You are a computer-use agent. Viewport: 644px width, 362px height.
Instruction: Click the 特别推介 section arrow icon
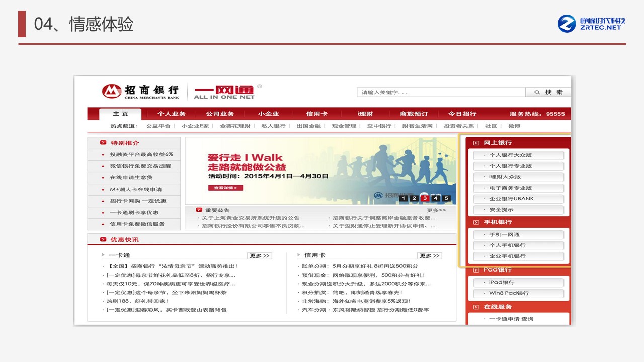pos(103,143)
